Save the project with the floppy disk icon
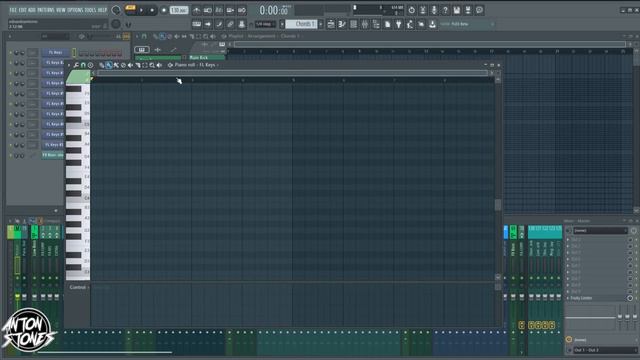The image size is (640, 360). pos(457,10)
